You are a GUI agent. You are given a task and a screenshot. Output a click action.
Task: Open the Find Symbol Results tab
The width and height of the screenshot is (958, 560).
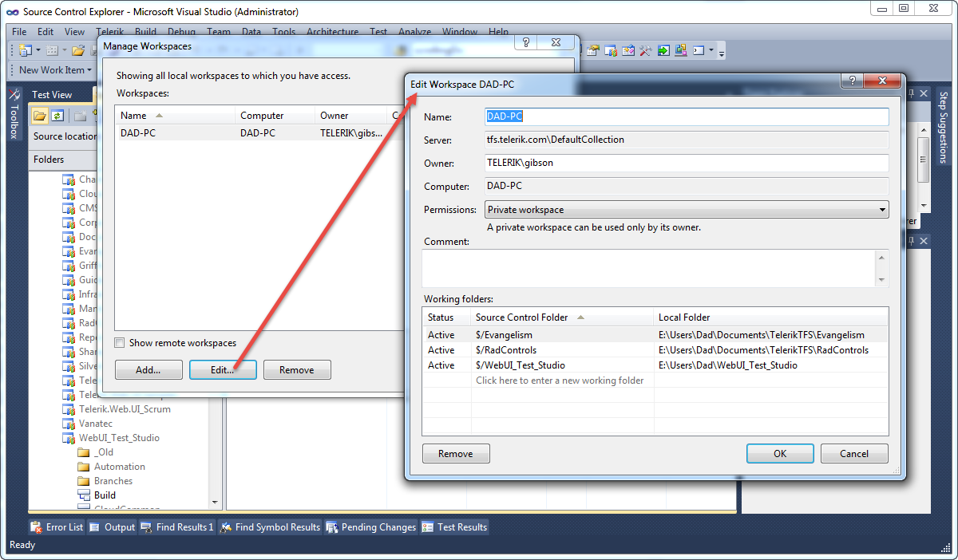pyautogui.click(x=270, y=526)
